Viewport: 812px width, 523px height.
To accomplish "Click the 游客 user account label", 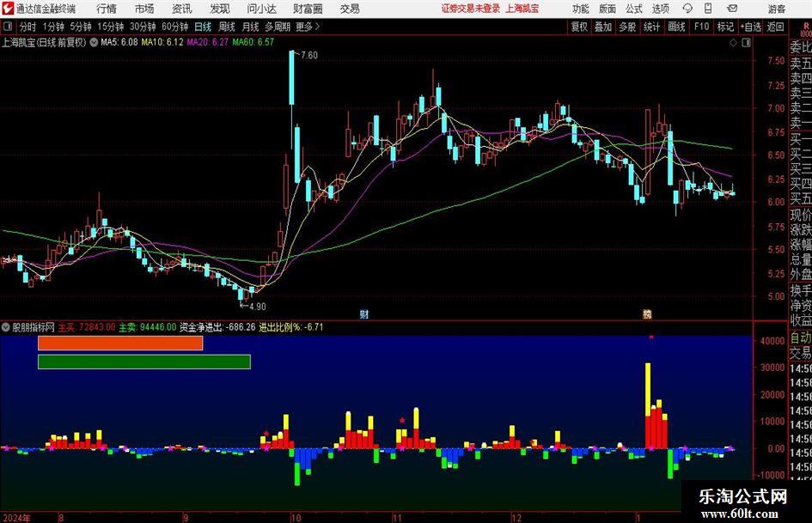I will click(777, 9).
